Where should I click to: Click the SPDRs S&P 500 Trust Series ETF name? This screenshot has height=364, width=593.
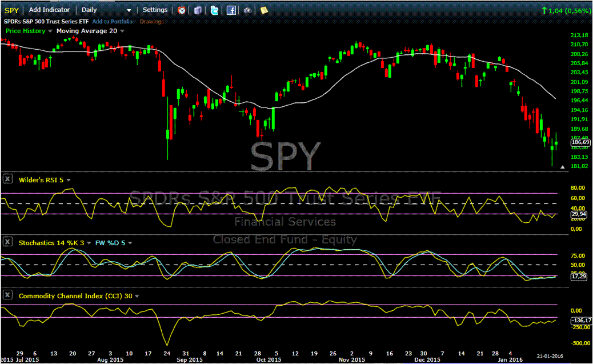coord(46,22)
